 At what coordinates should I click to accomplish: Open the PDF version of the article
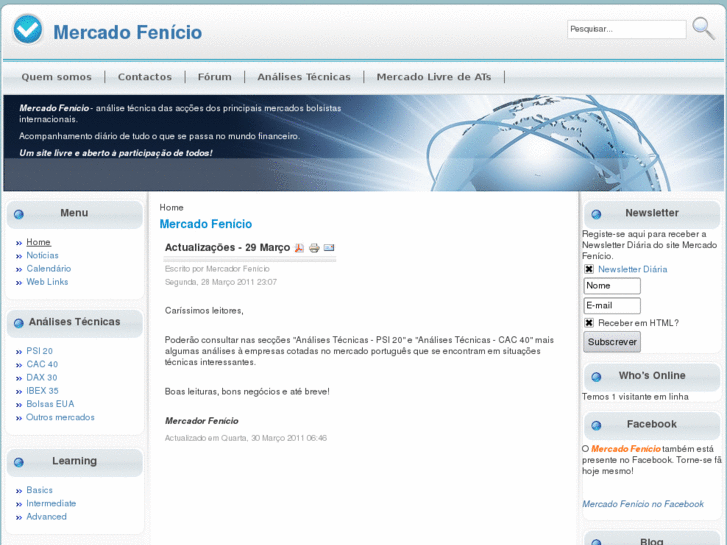point(300,248)
